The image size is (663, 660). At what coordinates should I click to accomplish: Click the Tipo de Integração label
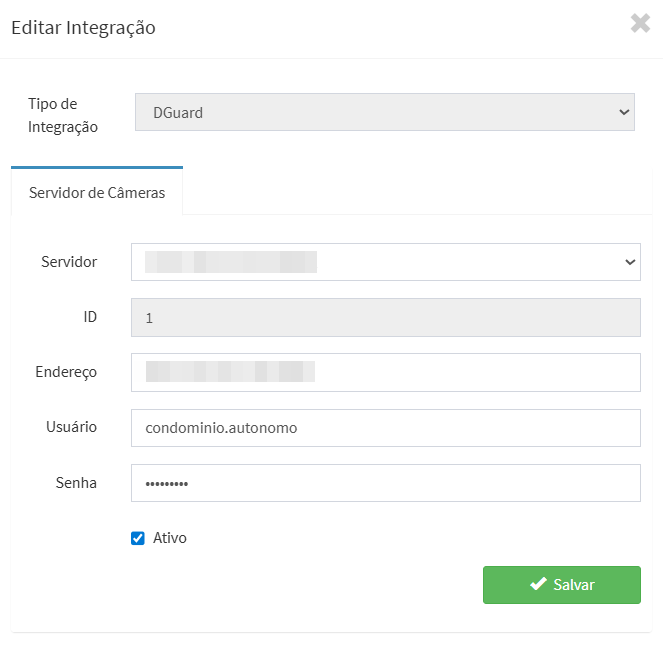click(62, 115)
